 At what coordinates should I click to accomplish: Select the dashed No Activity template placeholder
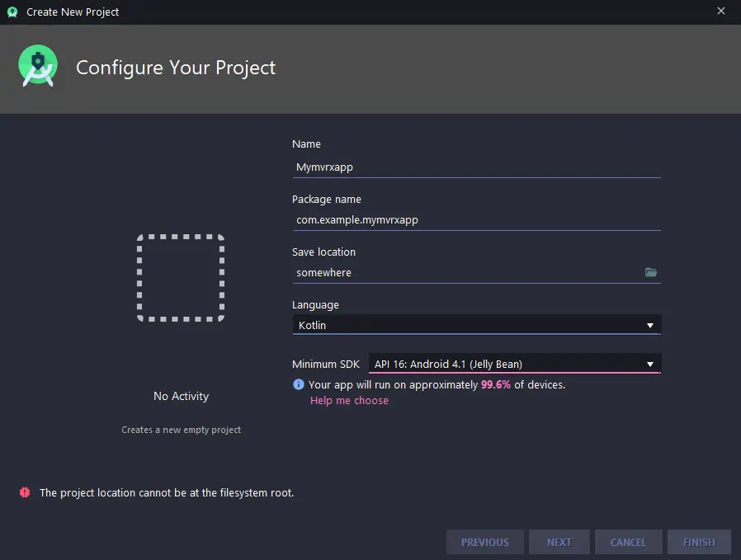tap(181, 278)
